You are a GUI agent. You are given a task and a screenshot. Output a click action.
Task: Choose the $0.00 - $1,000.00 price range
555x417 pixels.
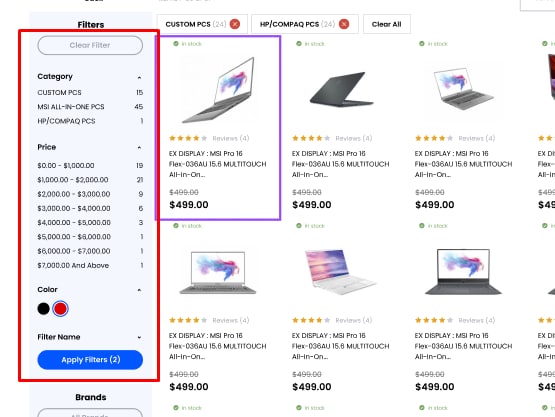pos(90,165)
